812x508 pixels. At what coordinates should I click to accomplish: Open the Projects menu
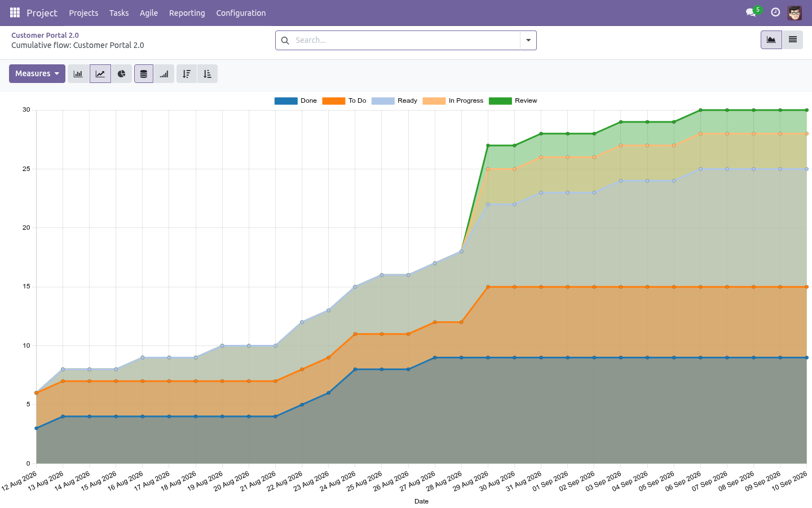tap(83, 13)
